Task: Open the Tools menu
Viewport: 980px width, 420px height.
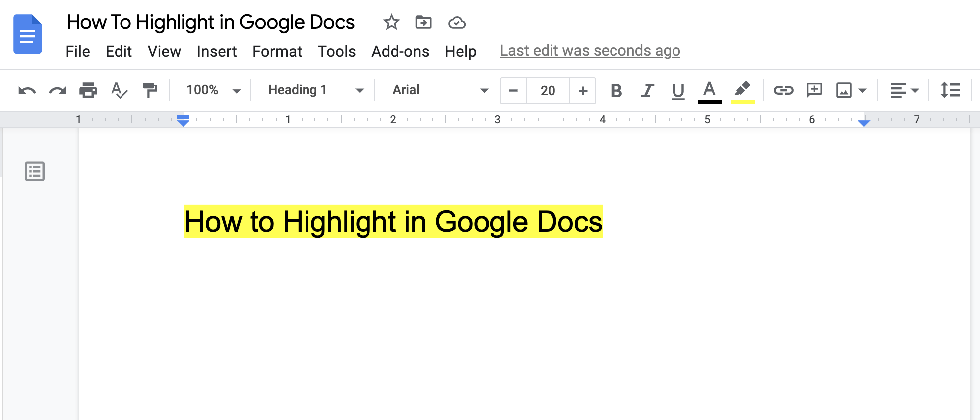Action: point(337,51)
